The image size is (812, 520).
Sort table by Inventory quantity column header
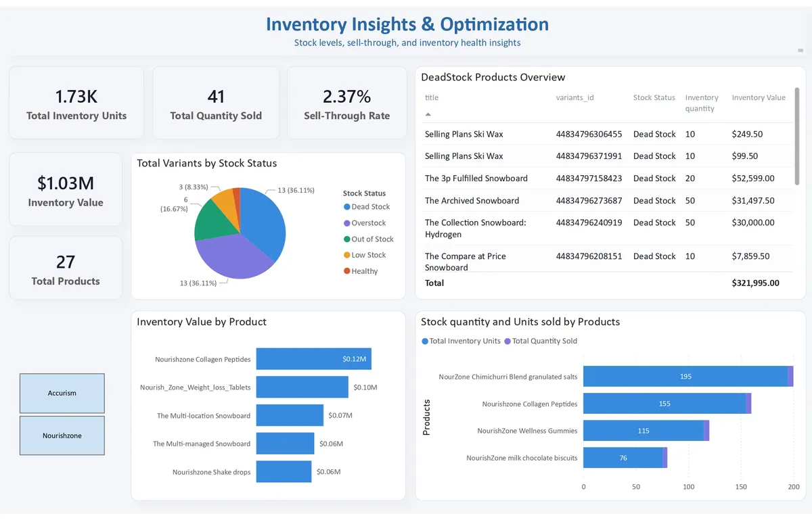(x=702, y=103)
